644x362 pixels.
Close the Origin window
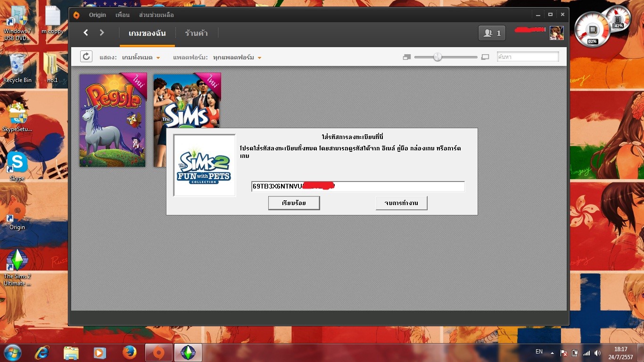[x=562, y=15]
